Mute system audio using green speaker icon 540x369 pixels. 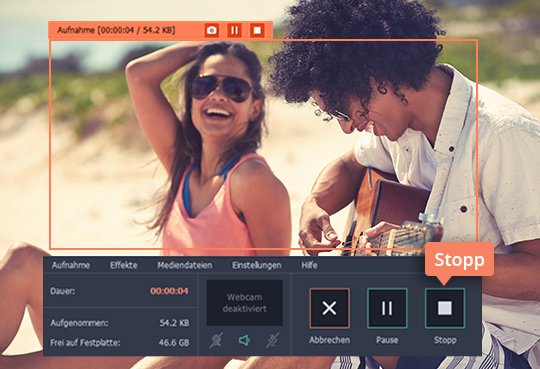[244, 340]
